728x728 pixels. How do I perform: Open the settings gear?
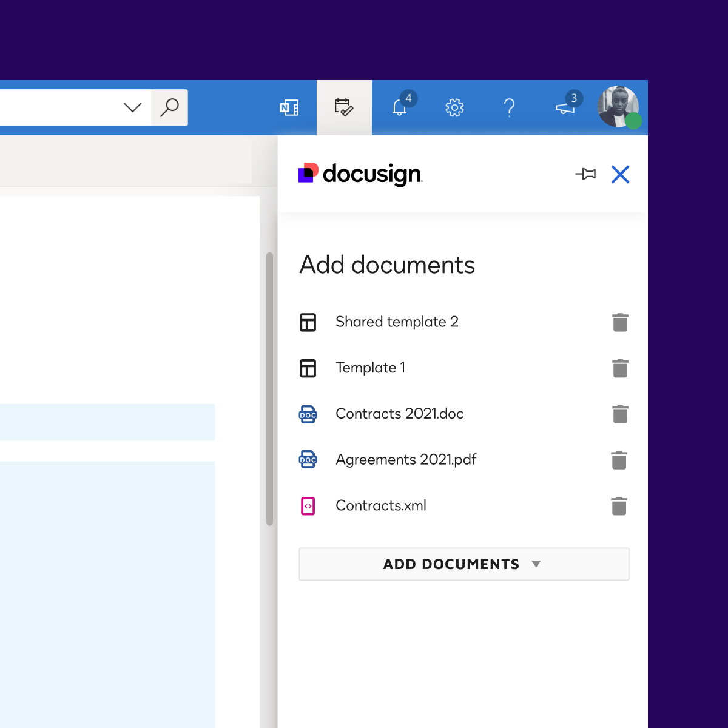click(454, 108)
